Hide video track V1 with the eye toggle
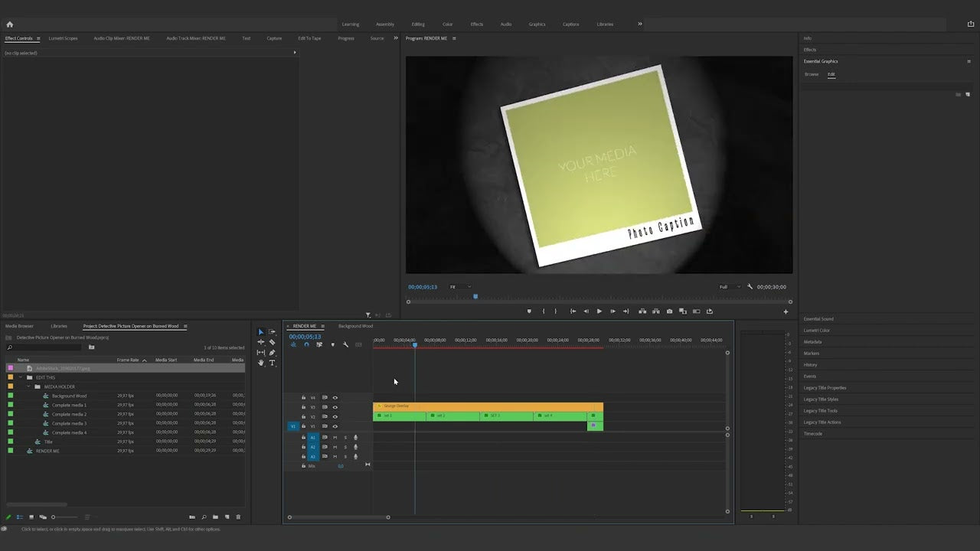980x551 pixels. click(x=335, y=427)
